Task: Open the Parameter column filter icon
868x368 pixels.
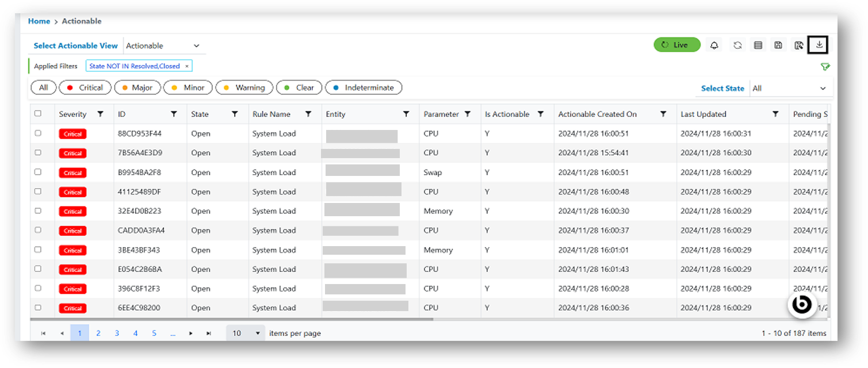Action: tap(468, 114)
